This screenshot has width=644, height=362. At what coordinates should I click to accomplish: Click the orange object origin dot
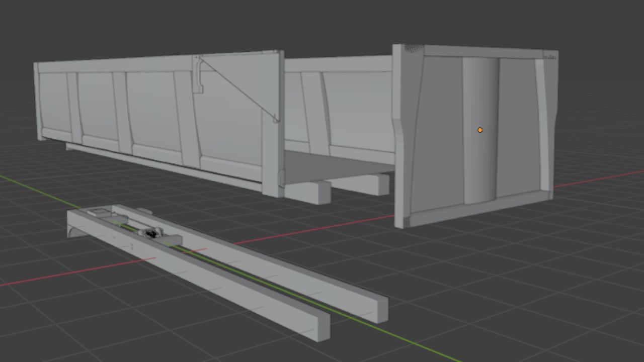pos(480,130)
